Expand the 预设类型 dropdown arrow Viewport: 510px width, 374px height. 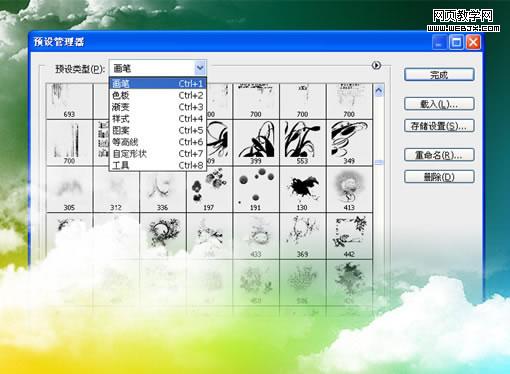[200, 68]
